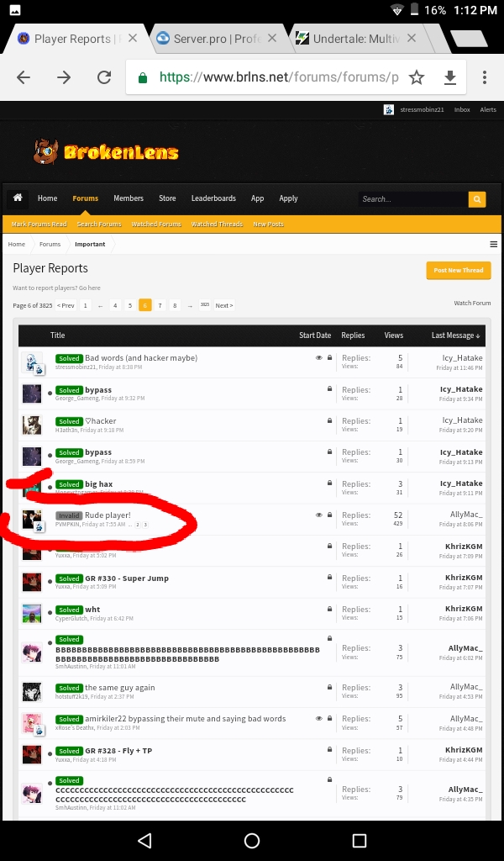Viewport: 504px width, 861px height.
Task: Toggle watch eye on Bad words thread
Action: pyautogui.click(x=318, y=358)
